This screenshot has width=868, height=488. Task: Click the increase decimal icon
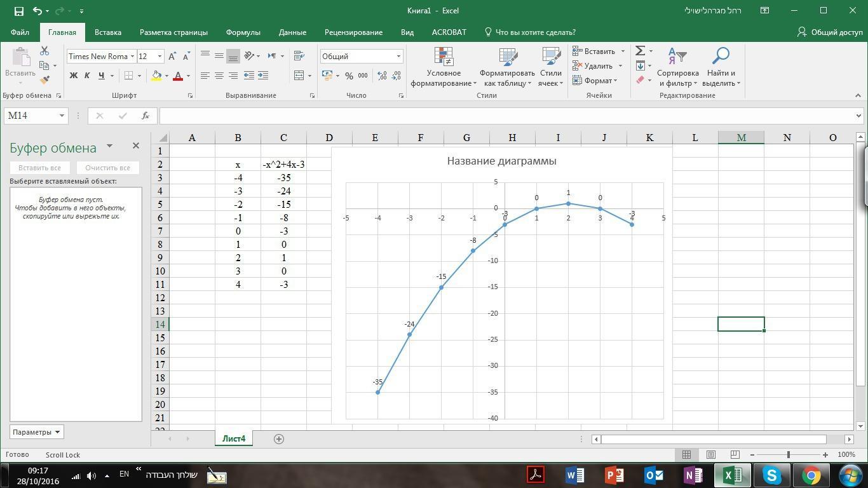coord(382,76)
